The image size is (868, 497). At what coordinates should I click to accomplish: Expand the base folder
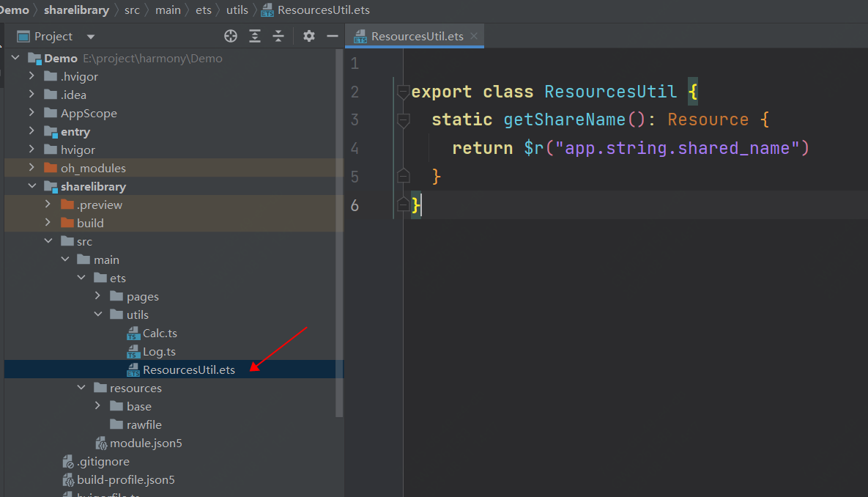(x=98, y=406)
